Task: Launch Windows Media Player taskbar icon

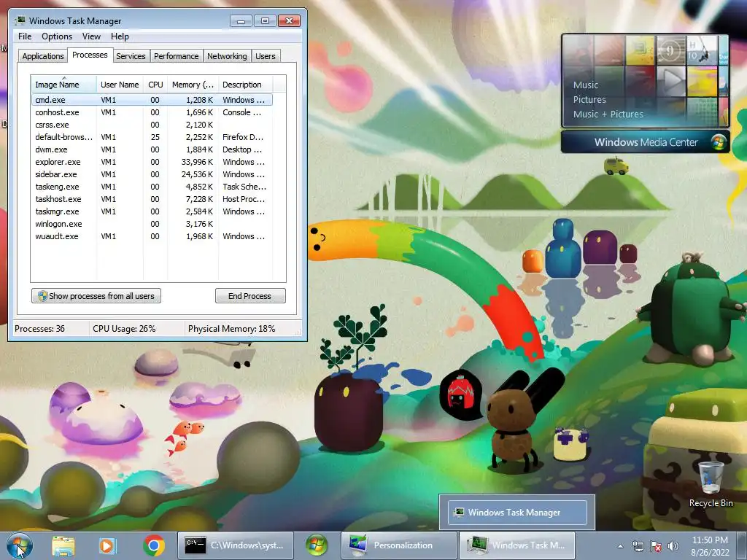Action: pos(107,545)
